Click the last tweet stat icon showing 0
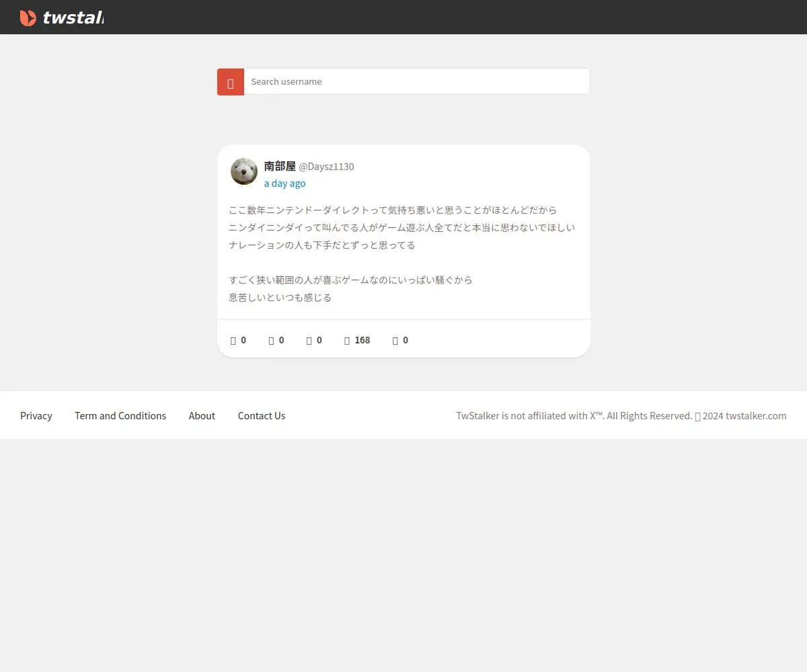 [x=395, y=341]
